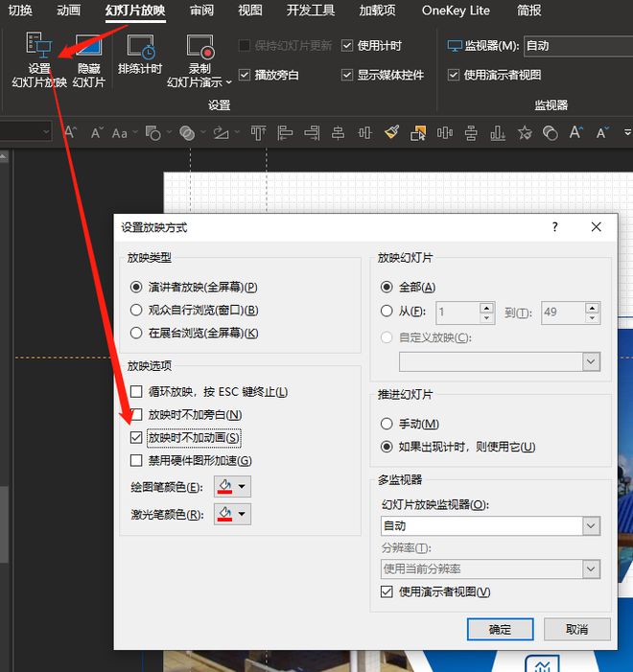
Task: Select Browsed by an individual (观众自行浏览) radio
Action: pos(136,310)
